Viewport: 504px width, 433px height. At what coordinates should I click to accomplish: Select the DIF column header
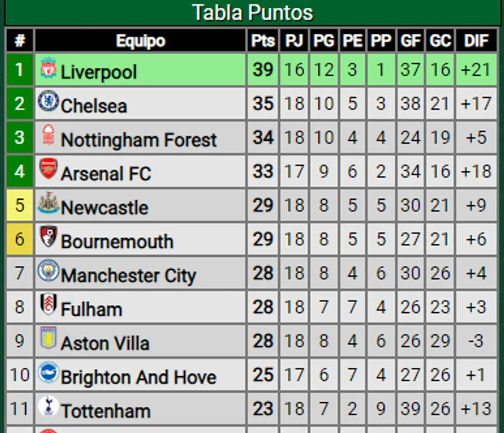coord(476,40)
